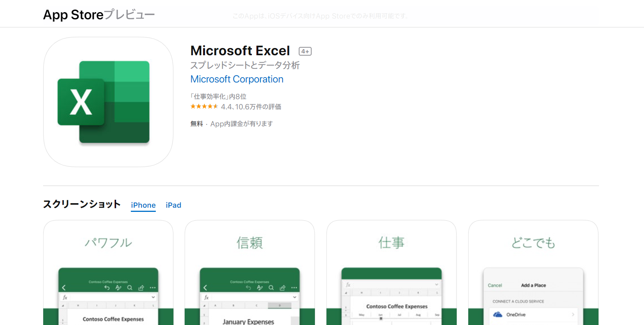
Task: Click fx icon in 仕事 screenshot
Action: pos(348,285)
